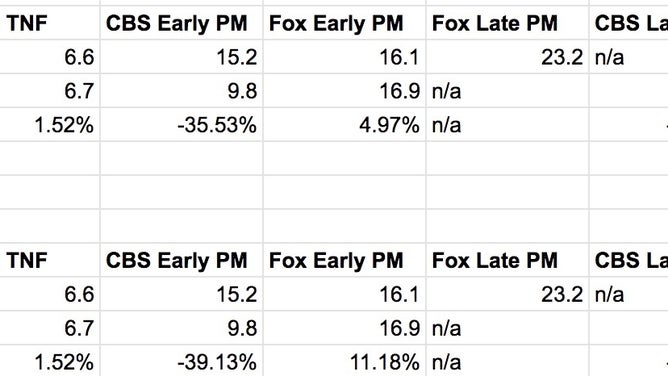The height and width of the screenshot is (376, 668).
Task: Select the second table's Fox Early PM header
Action: tap(345, 260)
